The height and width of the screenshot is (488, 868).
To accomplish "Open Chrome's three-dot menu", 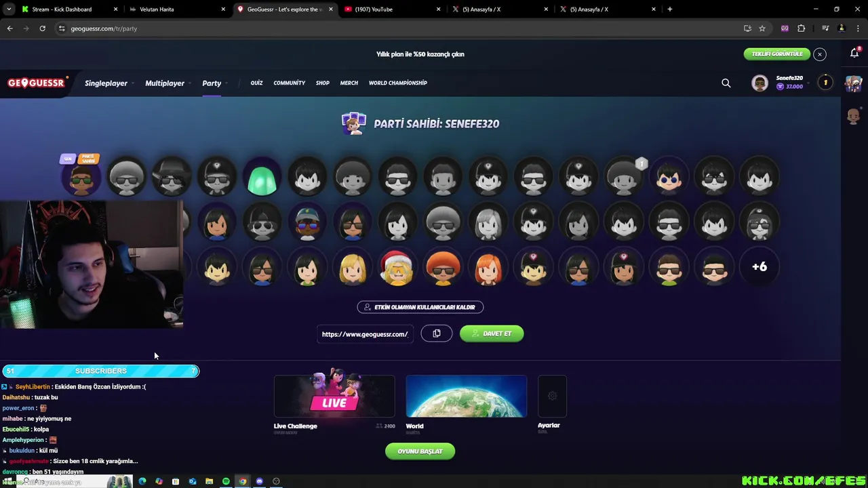I will click(859, 28).
